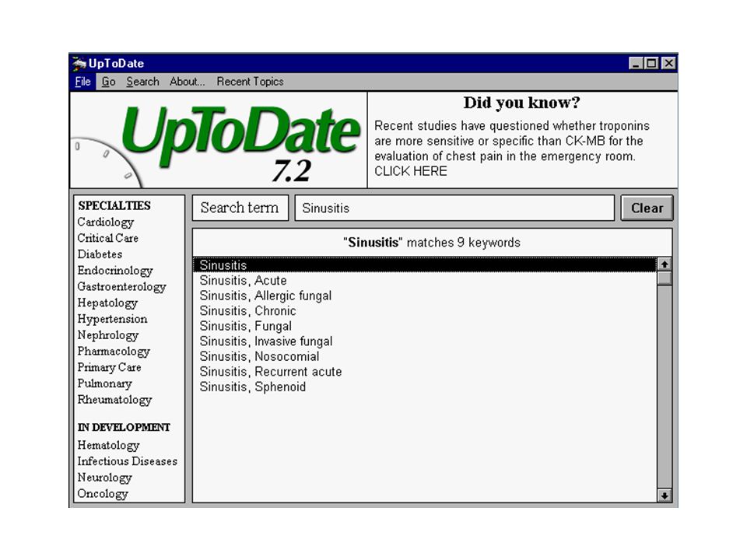Screen dimensions: 747x560
Task: Click the keyword list scrollbar thumb
Action: (664, 278)
